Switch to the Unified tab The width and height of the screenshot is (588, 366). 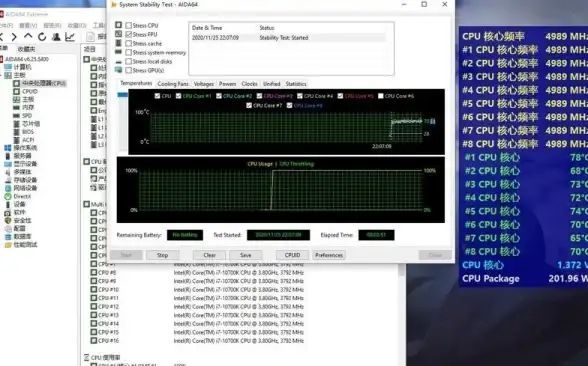[x=272, y=84]
